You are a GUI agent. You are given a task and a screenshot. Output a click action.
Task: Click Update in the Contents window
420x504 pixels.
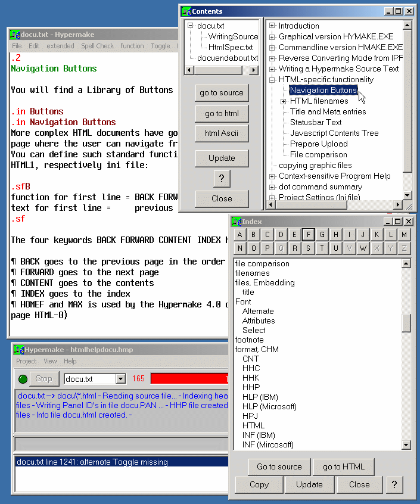[222, 158]
